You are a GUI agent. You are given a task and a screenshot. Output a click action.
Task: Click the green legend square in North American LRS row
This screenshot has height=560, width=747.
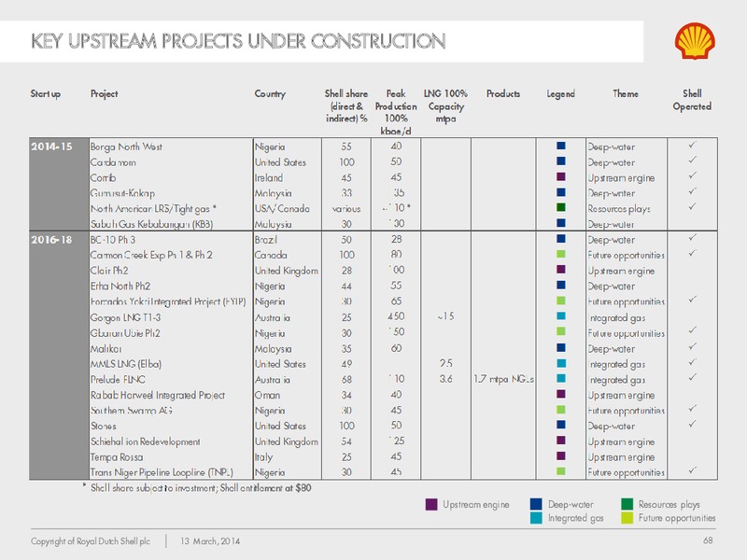[561, 207]
